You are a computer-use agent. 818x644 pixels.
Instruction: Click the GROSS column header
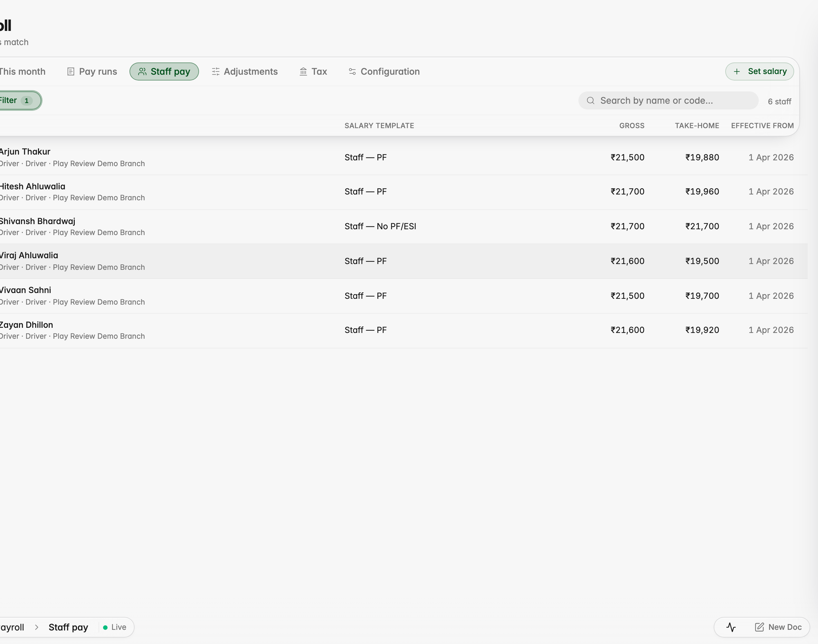(x=632, y=126)
